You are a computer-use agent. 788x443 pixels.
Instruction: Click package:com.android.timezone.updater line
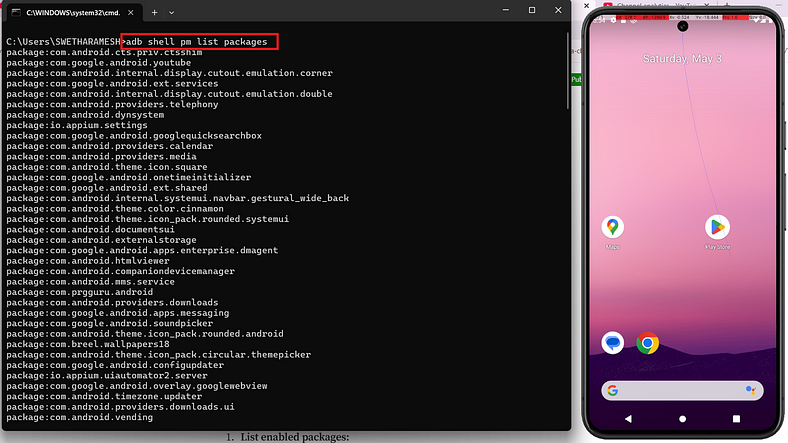[x=104, y=396]
